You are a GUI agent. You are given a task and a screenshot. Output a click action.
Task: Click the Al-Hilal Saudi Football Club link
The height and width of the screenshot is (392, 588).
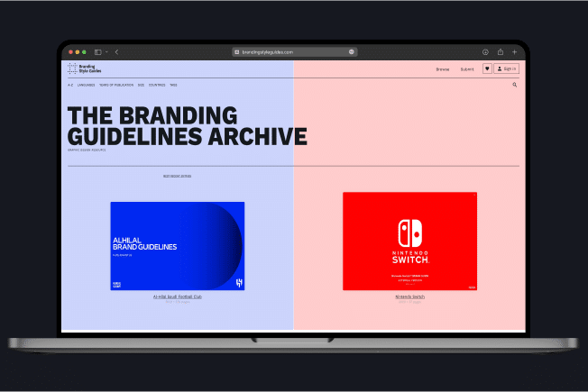[x=178, y=296]
